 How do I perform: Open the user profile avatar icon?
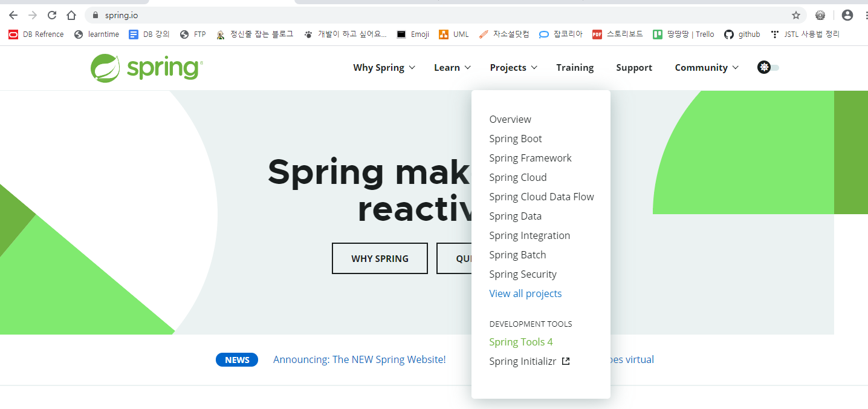847,15
